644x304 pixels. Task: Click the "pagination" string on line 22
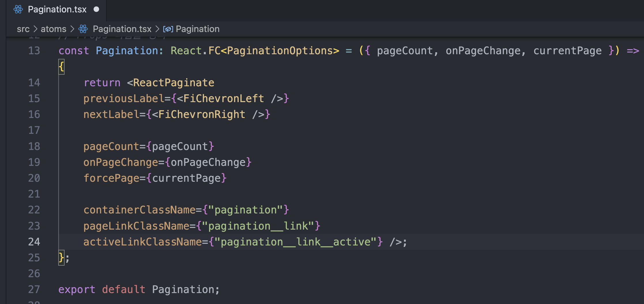pos(246,210)
